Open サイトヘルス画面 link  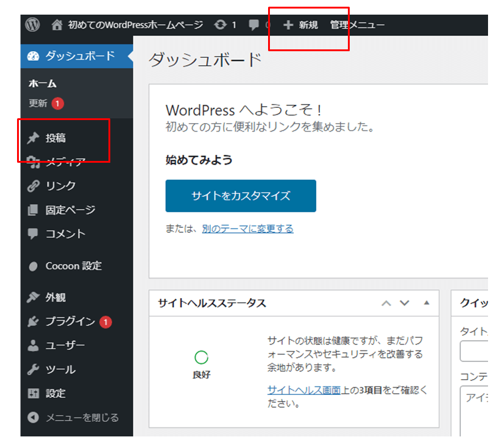pos(304,390)
